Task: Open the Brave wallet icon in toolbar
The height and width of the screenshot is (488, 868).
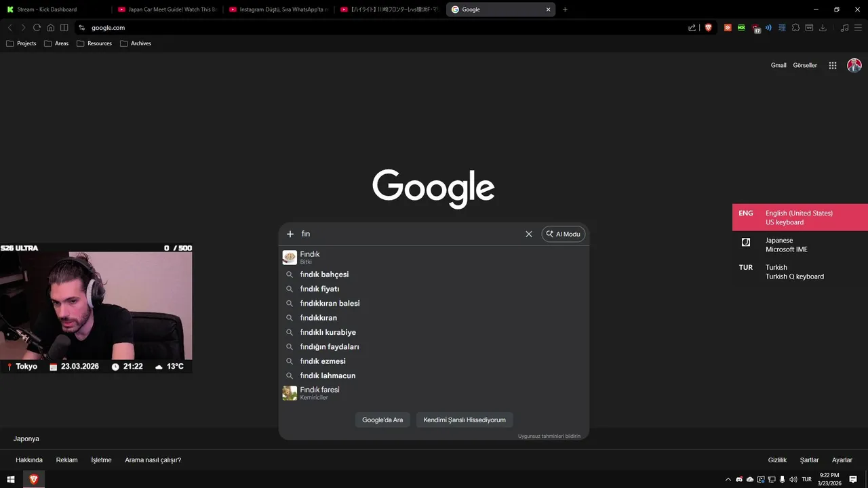Action: [x=809, y=28]
